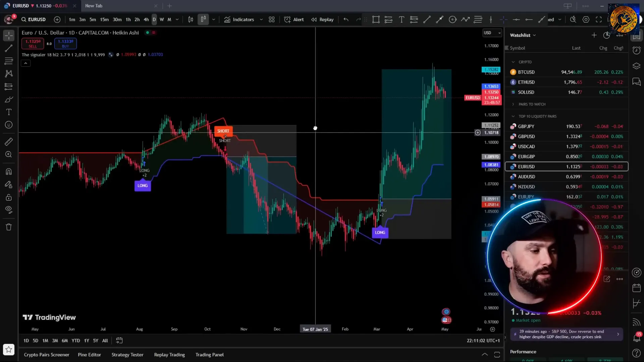Expand the Watchlist name dropdown
Screen dimensions: 644x362
click(523, 35)
